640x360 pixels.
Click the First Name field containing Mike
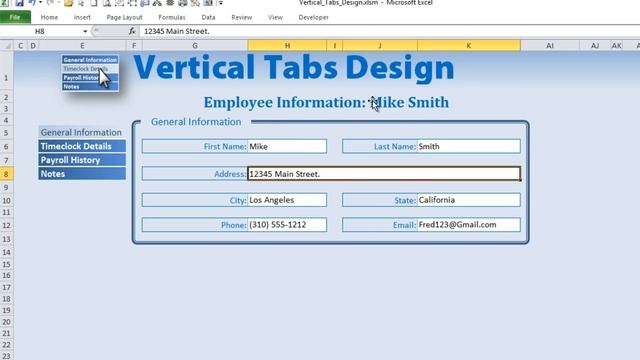[x=287, y=146]
